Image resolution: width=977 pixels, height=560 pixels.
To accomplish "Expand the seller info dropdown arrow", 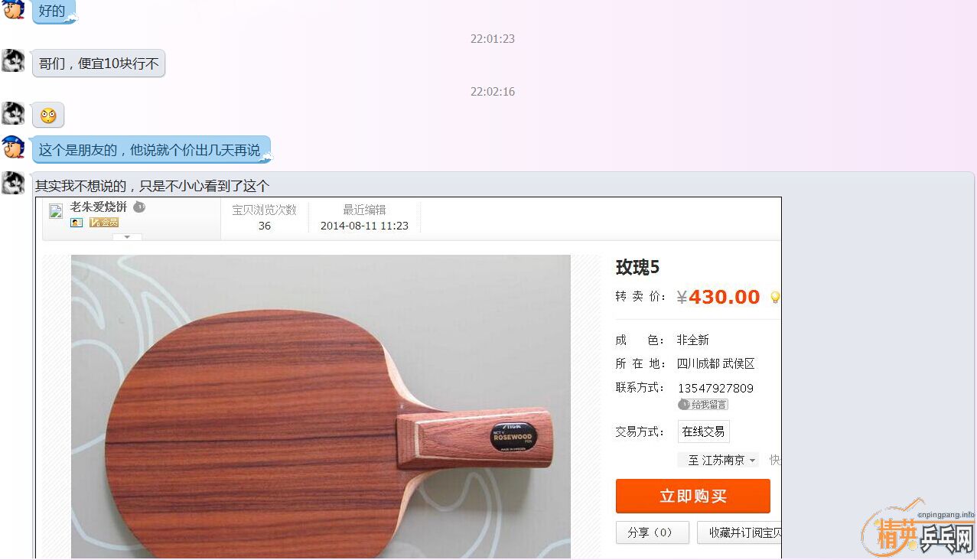I will pyautogui.click(x=127, y=237).
